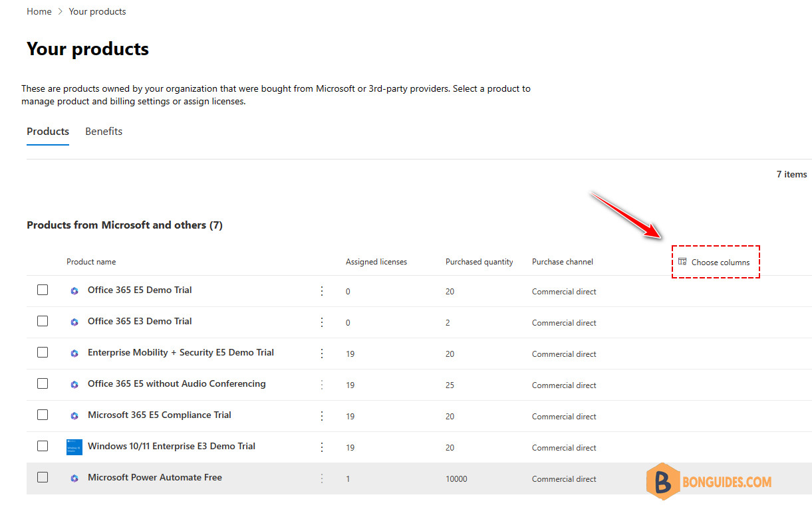Viewport: 812px width, 525px height.
Task: Open more actions for Microsoft 365 E5 Compliance Trial
Action: [322, 415]
